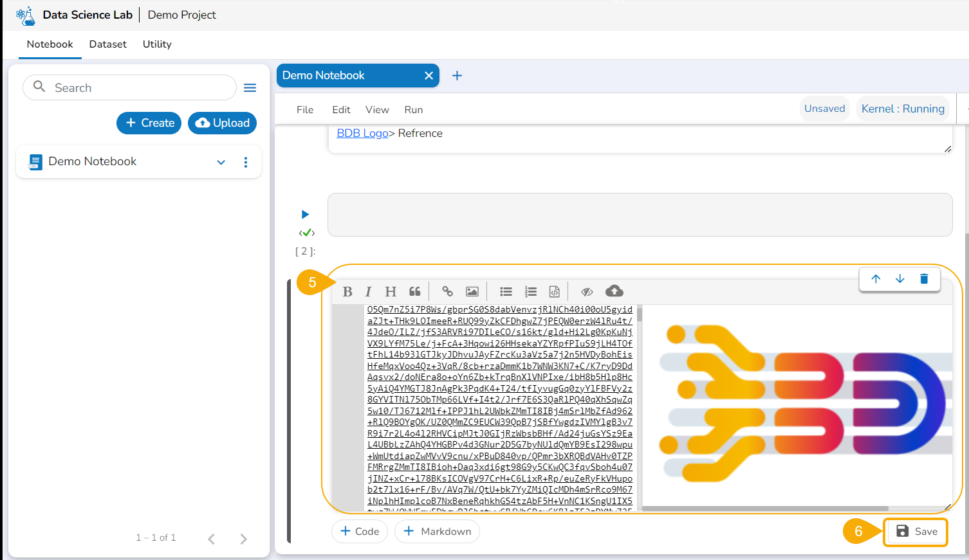
Task: Expand the Demo Notebook chevron in sidebar
Action: point(221,162)
